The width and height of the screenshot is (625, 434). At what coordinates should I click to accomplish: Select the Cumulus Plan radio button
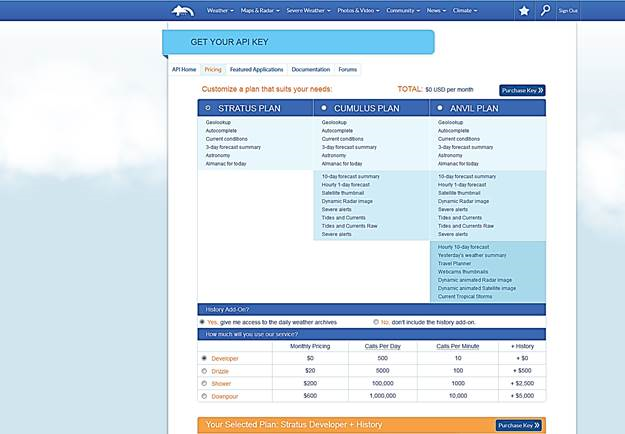click(324, 108)
